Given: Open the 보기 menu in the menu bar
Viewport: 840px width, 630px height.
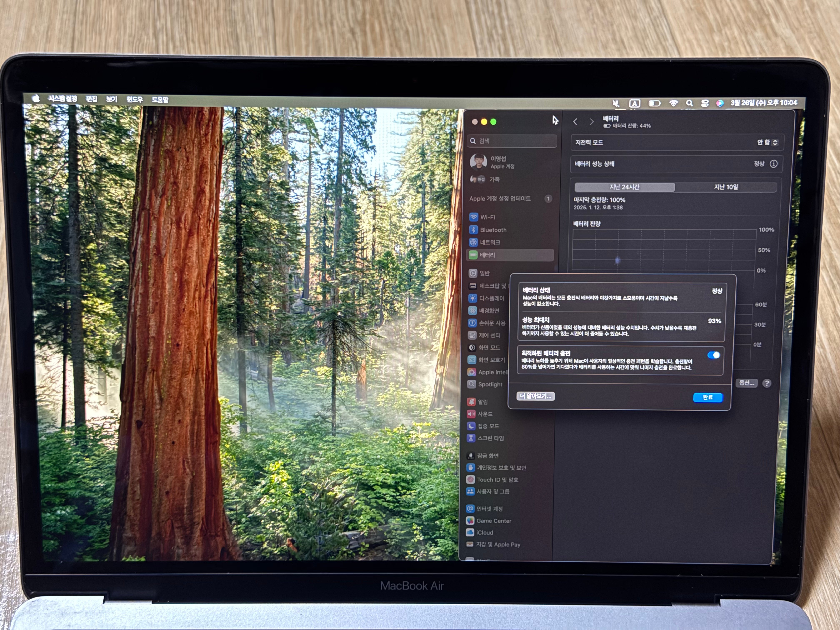Looking at the screenshot, I should tap(112, 100).
